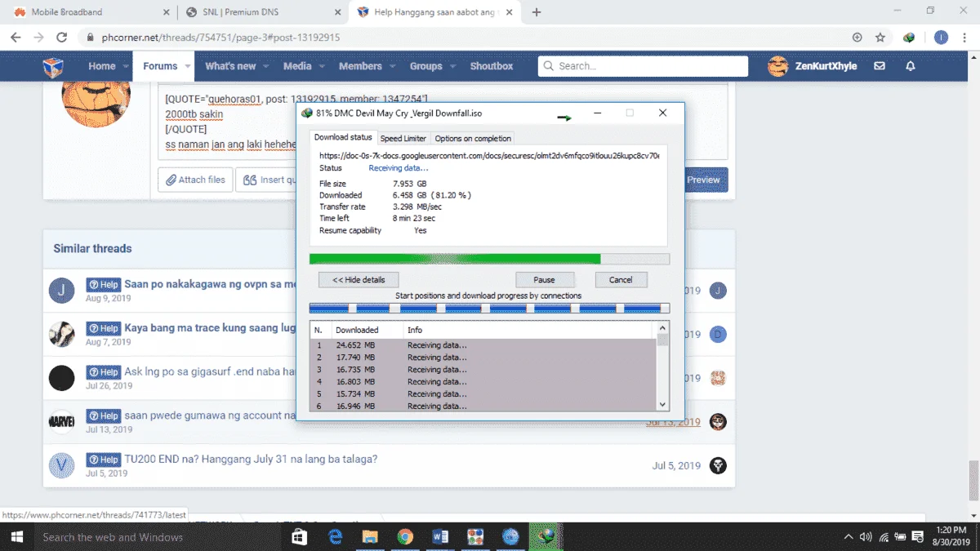Click the forum search field
980x551 pixels.
(x=643, y=66)
